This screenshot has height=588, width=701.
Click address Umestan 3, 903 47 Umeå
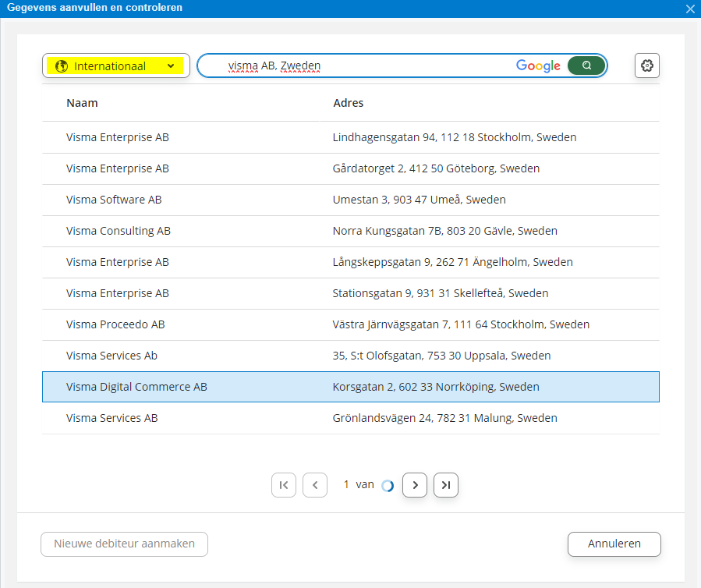420,200
